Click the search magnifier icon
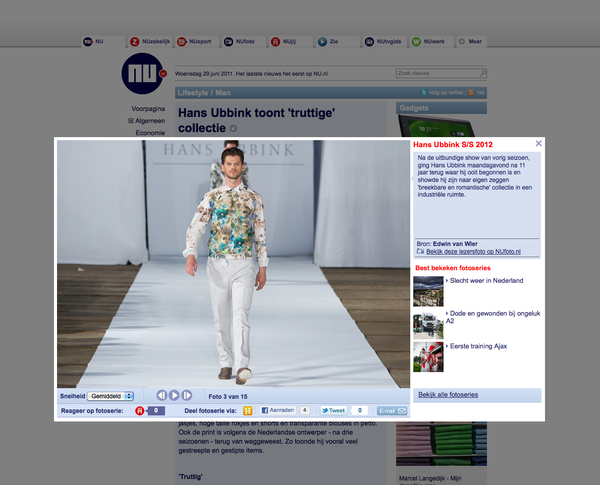The image size is (600, 485). tap(483, 73)
